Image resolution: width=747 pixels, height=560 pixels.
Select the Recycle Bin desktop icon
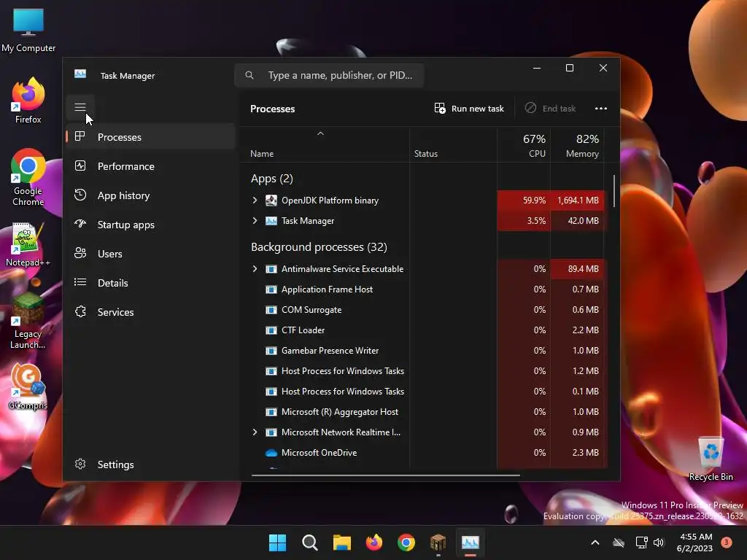pos(711,459)
